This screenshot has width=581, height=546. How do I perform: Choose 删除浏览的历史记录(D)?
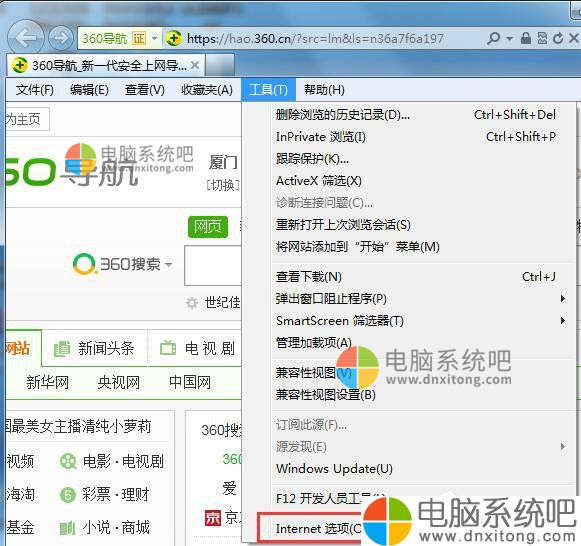pos(415,115)
